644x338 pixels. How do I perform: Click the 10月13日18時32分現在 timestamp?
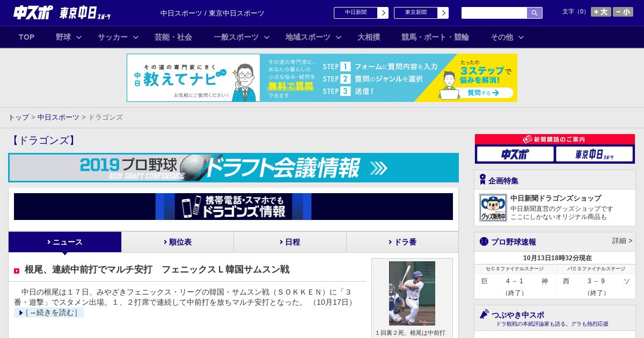point(558,258)
